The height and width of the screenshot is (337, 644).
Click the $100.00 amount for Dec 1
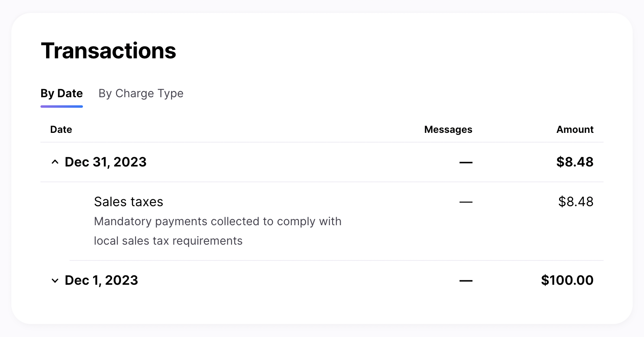coord(567,280)
